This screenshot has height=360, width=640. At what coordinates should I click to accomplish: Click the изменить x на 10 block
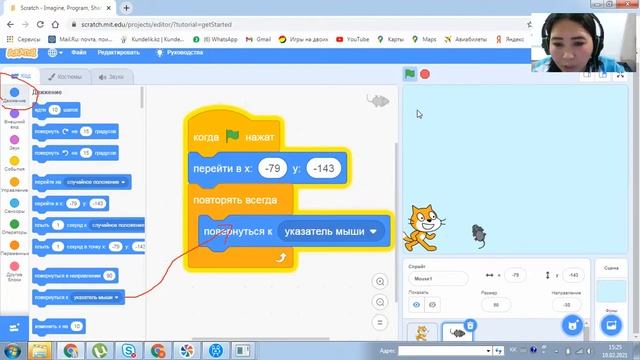pyautogui.click(x=59, y=326)
